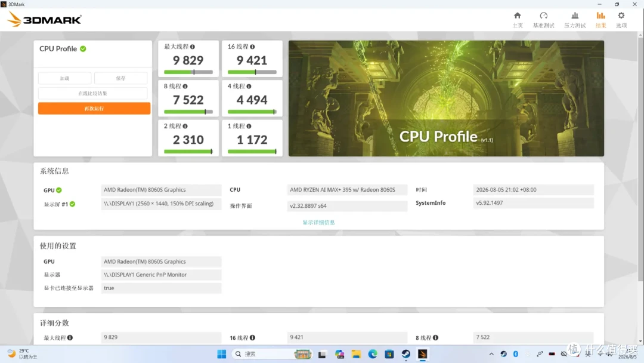The height and width of the screenshot is (363, 644).
Task: Click the CPU Profile banner image
Action: 446,99
